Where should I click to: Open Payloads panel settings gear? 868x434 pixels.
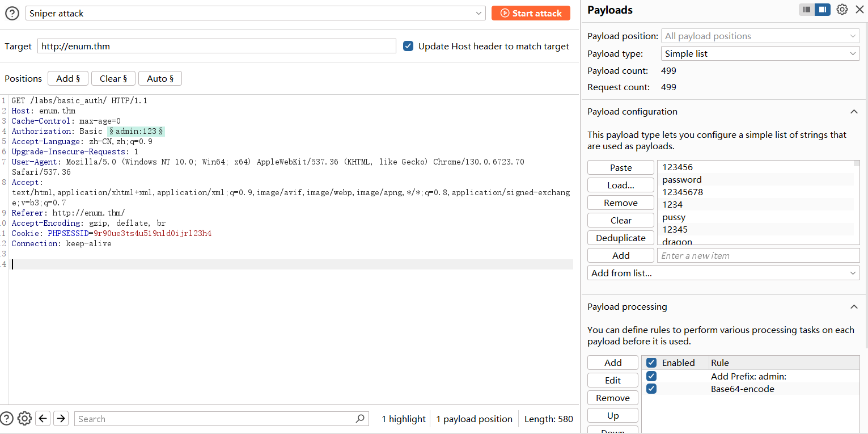pos(842,10)
